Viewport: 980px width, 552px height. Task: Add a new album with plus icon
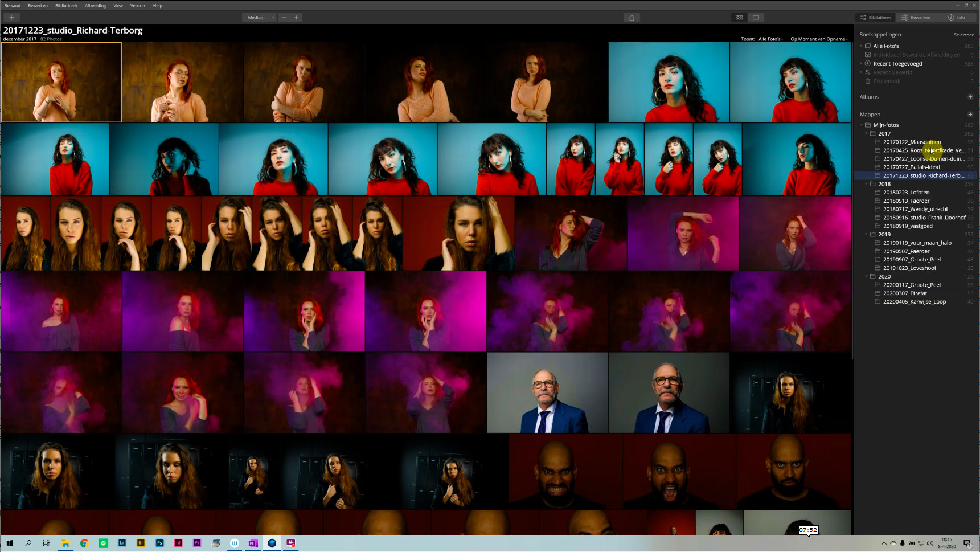pyautogui.click(x=970, y=97)
